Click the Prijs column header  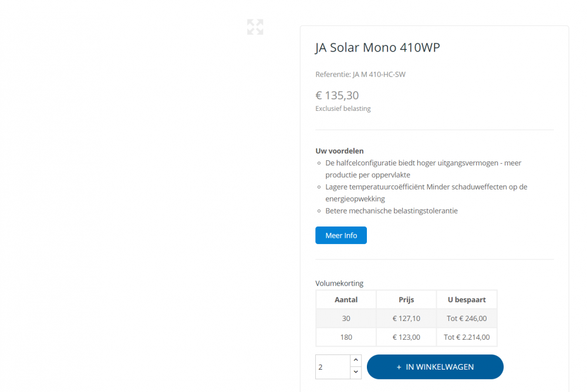(406, 299)
